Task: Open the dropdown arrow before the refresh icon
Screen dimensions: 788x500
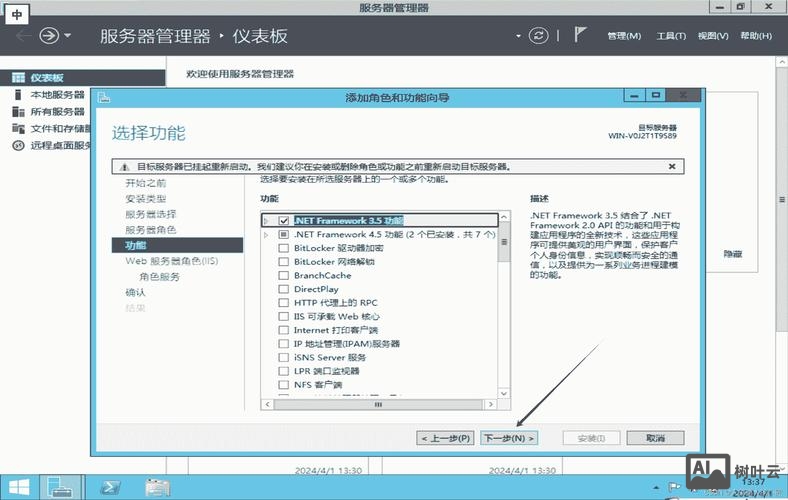Action: [518, 36]
